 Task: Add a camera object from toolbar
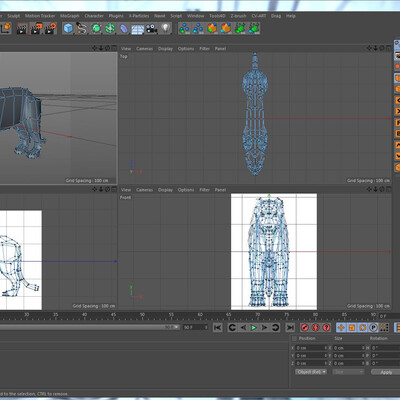tap(151, 29)
